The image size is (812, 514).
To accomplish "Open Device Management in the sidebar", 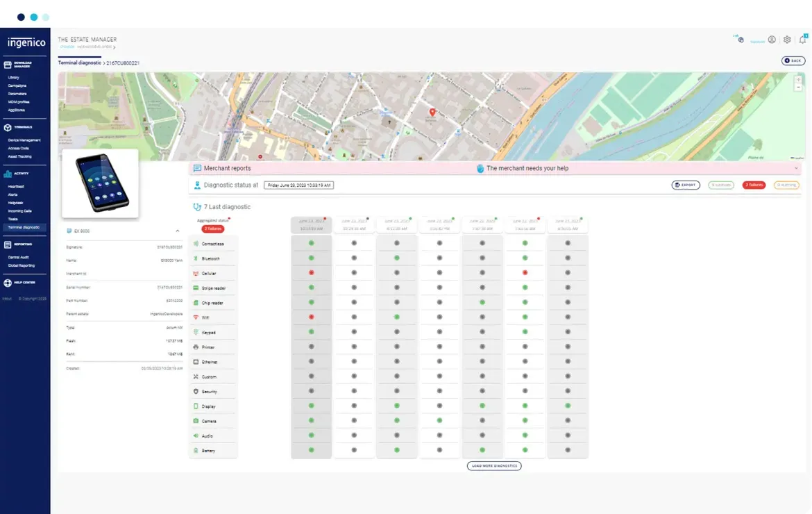I will pyautogui.click(x=24, y=140).
